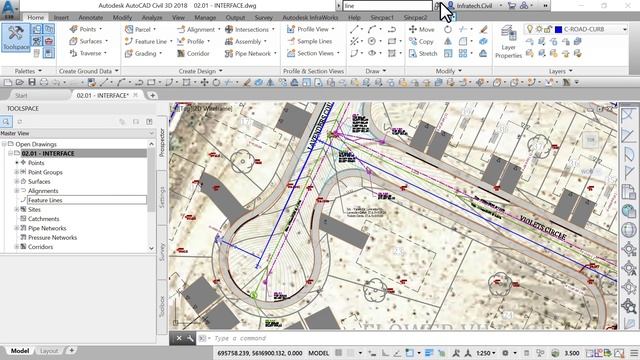Open the C-ROAD-CURB layer dropdown
The height and width of the screenshot is (360, 640).
[x=624, y=29]
